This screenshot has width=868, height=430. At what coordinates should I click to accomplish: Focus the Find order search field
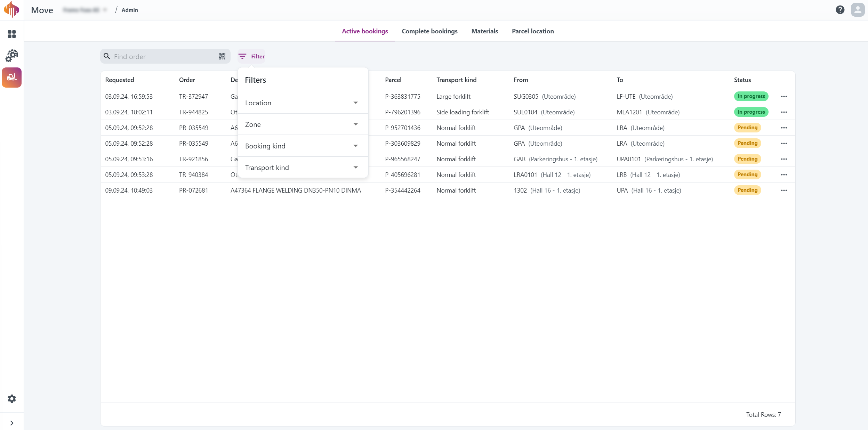(165, 56)
